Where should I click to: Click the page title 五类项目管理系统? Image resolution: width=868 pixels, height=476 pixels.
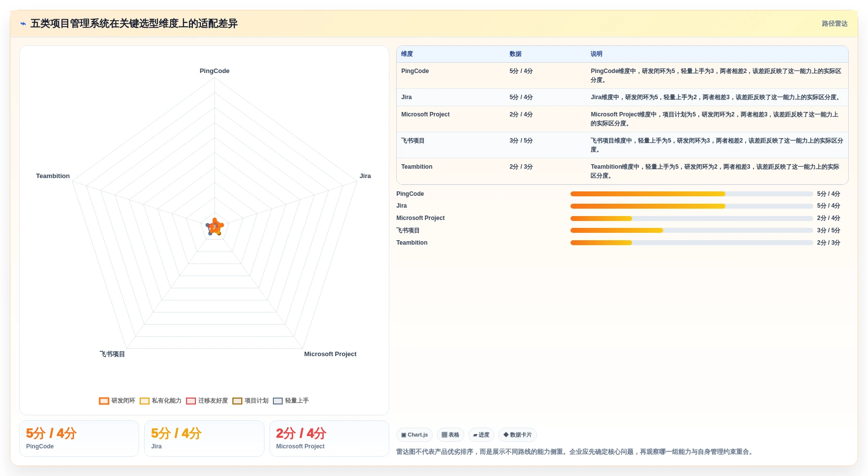[x=134, y=24]
